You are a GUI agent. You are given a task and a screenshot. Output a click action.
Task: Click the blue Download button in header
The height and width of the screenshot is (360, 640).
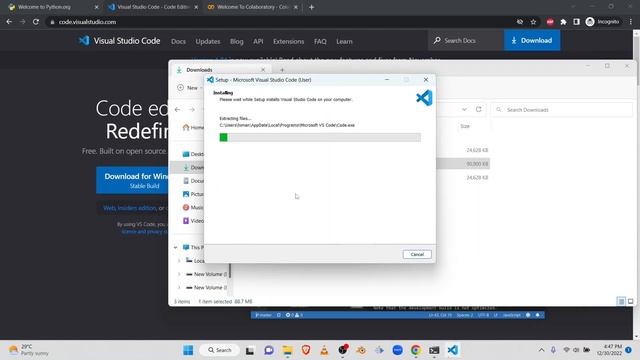tap(532, 40)
